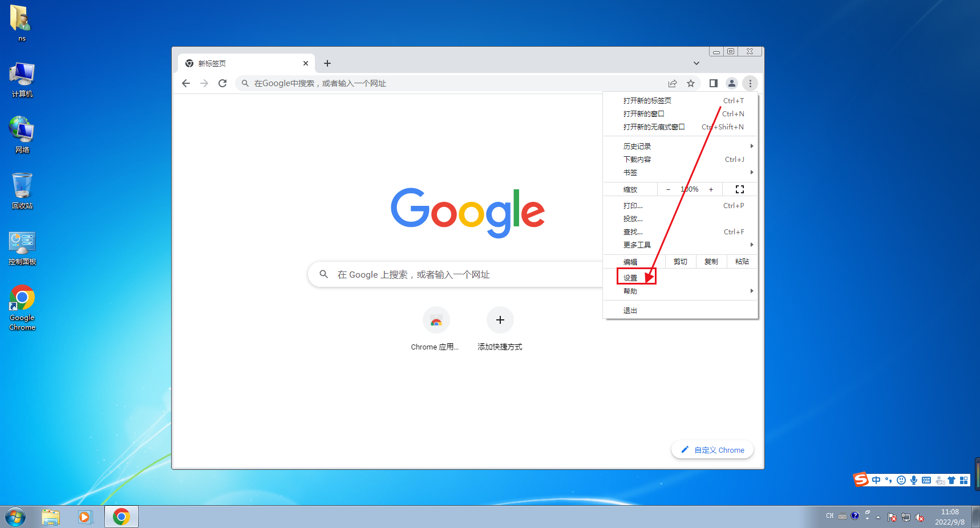Click the forward navigation arrow
The image size is (980, 528).
coord(204,83)
